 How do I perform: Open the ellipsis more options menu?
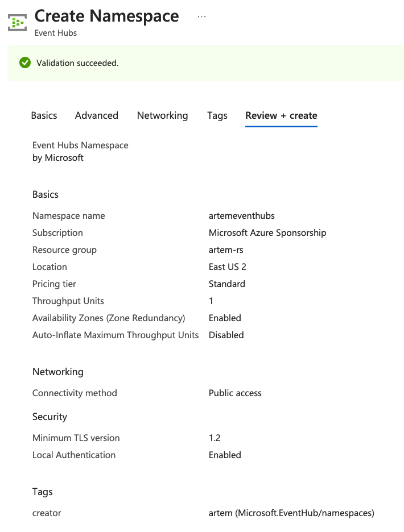[201, 16]
